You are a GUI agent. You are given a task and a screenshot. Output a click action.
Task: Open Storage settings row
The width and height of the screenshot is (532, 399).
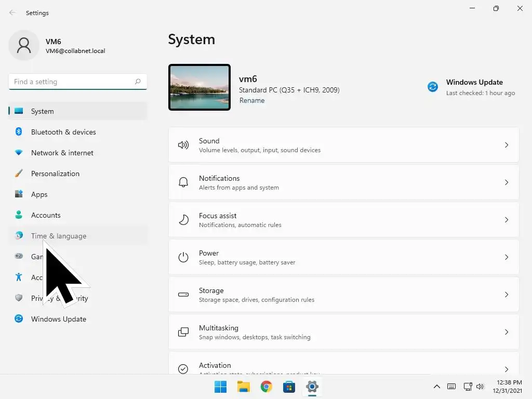pyautogui.click(x=344, y=295)
